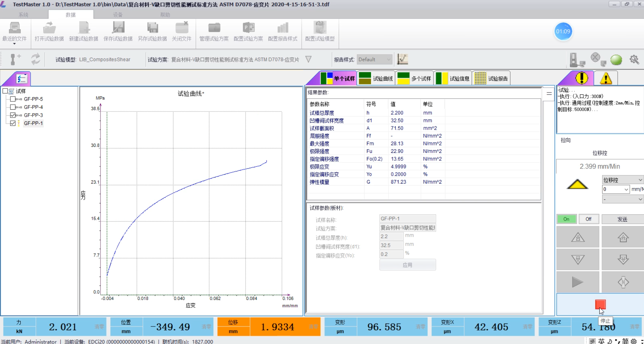Switch to the 试验曲线 tab

click(x=376, y=78)
